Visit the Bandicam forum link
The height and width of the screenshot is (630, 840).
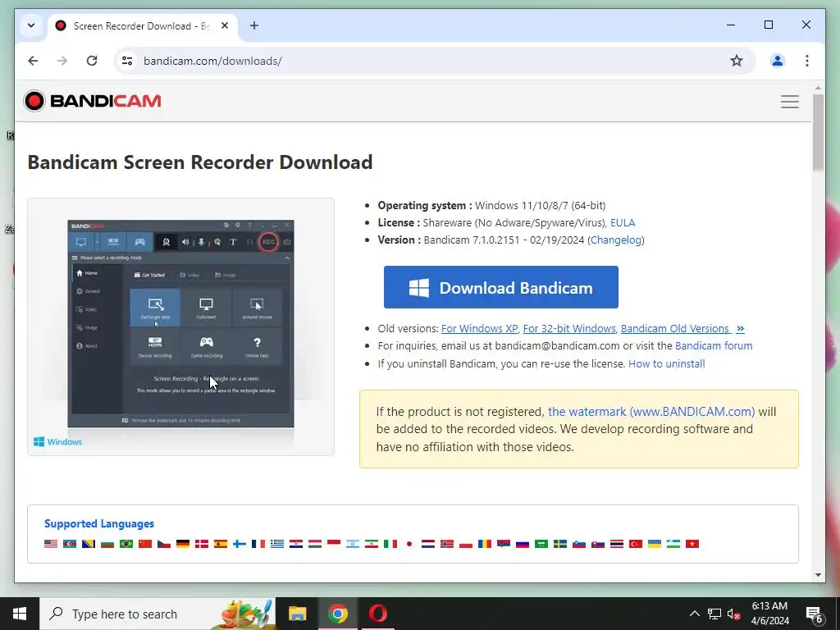pos(714,345)
